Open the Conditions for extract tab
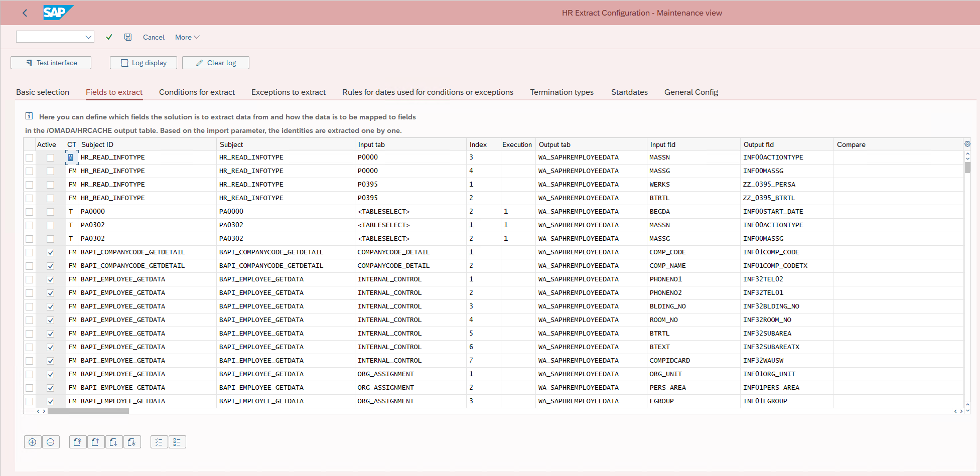 [197, 92]
